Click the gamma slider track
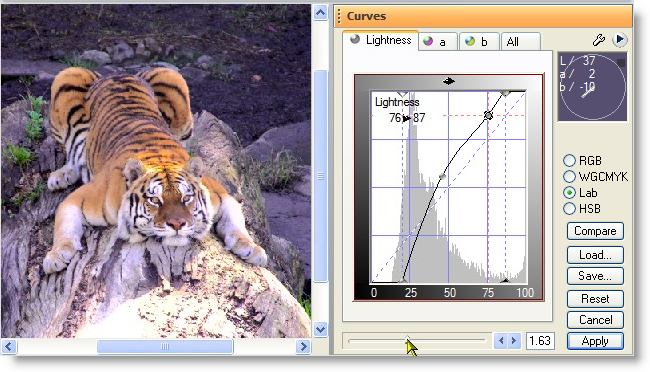This screenshot has height=372, width=650. click(x=417, y=341)
